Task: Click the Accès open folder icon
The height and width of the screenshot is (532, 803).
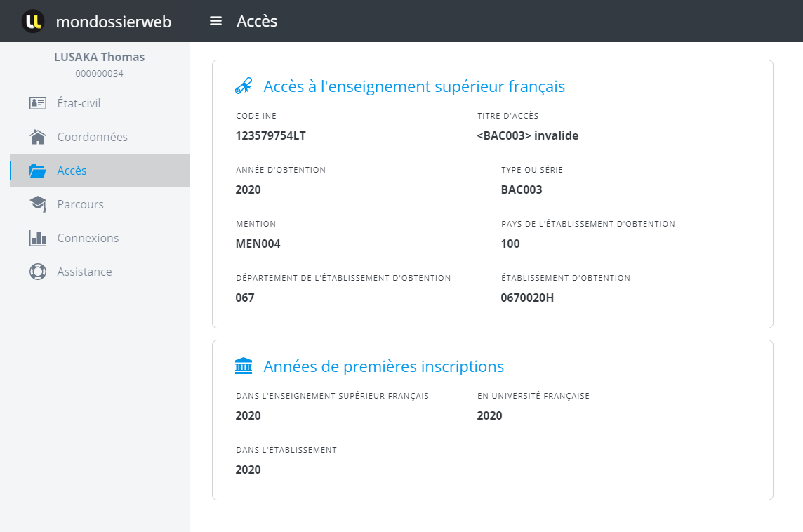Action: (x=38, y=171)
